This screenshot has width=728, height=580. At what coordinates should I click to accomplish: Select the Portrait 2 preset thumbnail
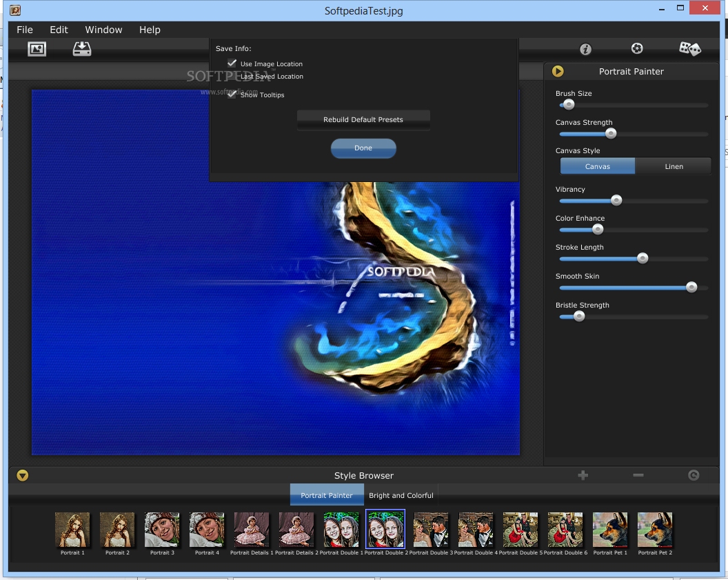[x=117, y=530]
